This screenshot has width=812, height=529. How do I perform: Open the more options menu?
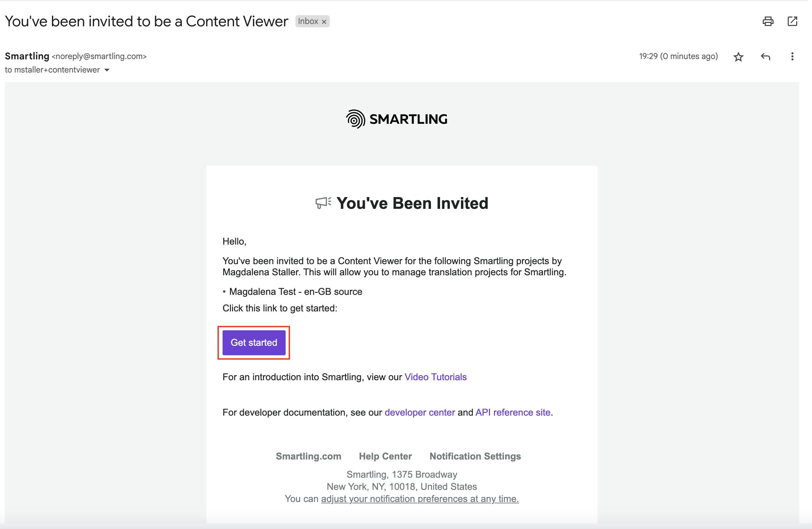coord(792,56)
